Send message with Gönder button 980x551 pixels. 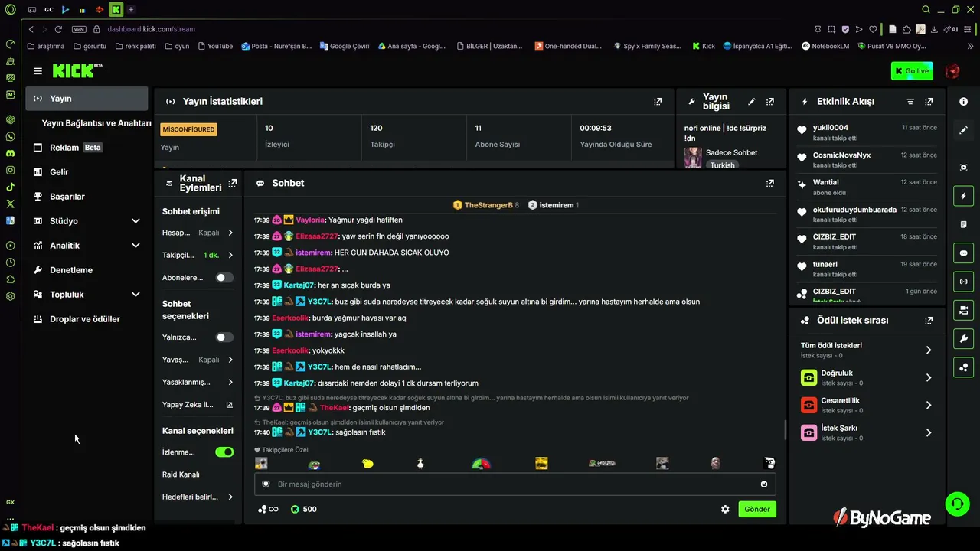point(757,509)
